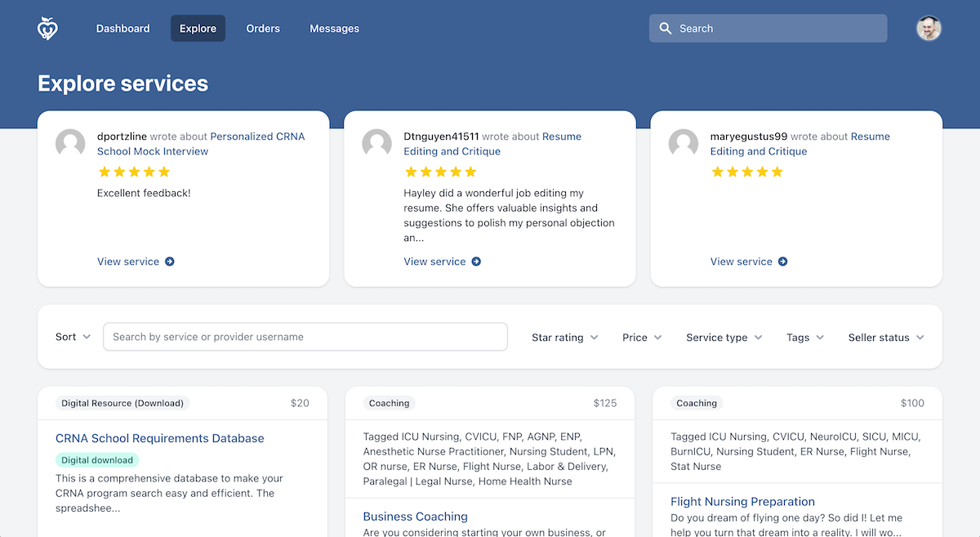Viewport: 980px width, 537px height.
Task: Click the service or provider username search field
Action: [x=305, y=337]
